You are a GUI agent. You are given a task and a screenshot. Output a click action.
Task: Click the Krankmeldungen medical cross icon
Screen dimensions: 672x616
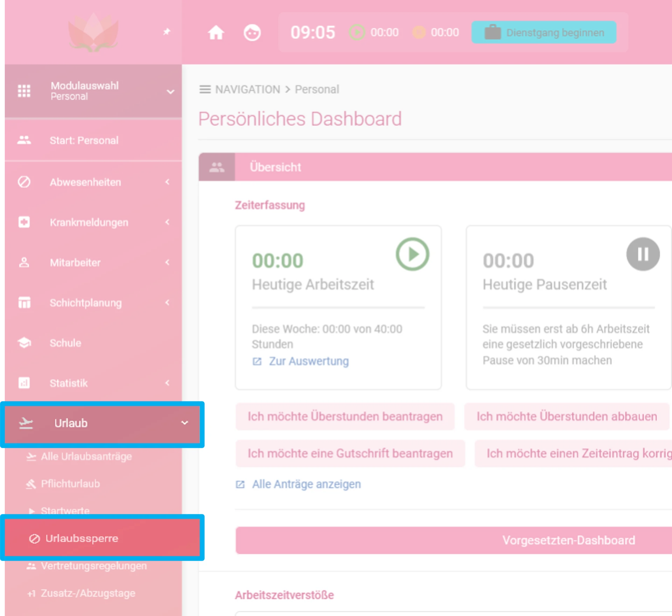[x=24, y=222]
